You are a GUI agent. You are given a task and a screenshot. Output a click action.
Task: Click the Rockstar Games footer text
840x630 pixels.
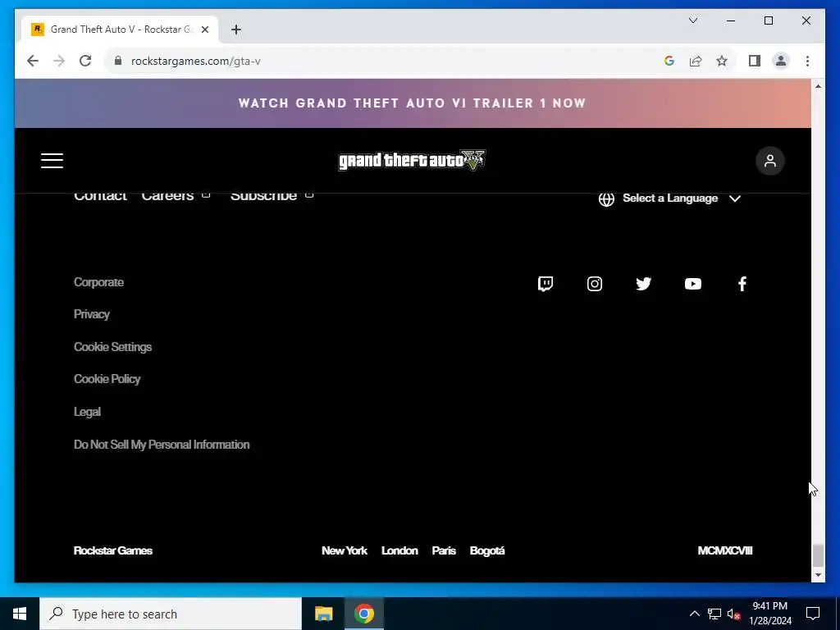(113, 550)
